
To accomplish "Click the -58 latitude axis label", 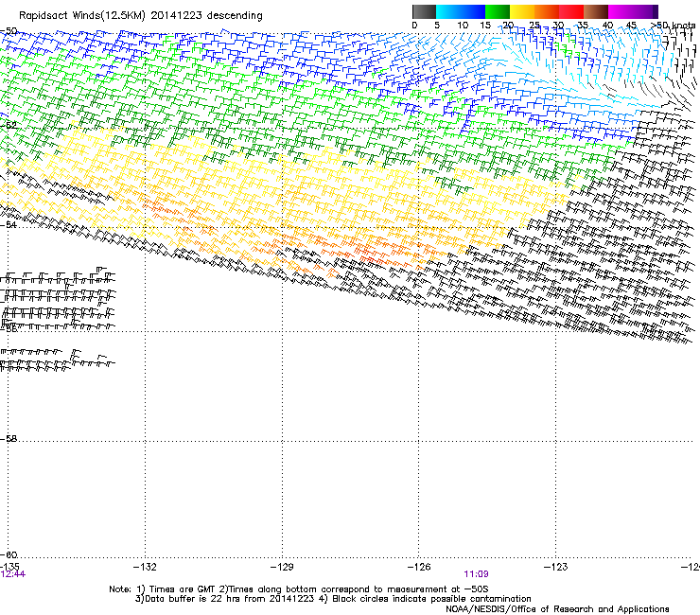I will (x=9, y=439).
